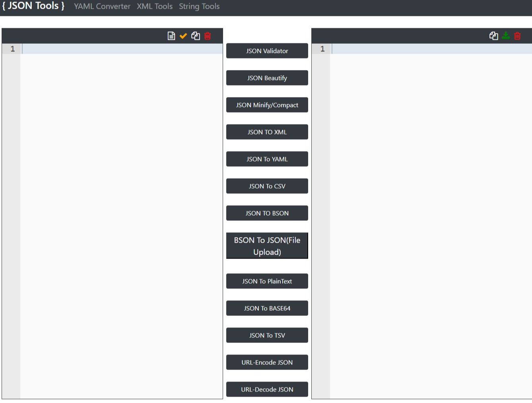
Task: Select XML Tools from the navigation bar
Action: (155, 6)
